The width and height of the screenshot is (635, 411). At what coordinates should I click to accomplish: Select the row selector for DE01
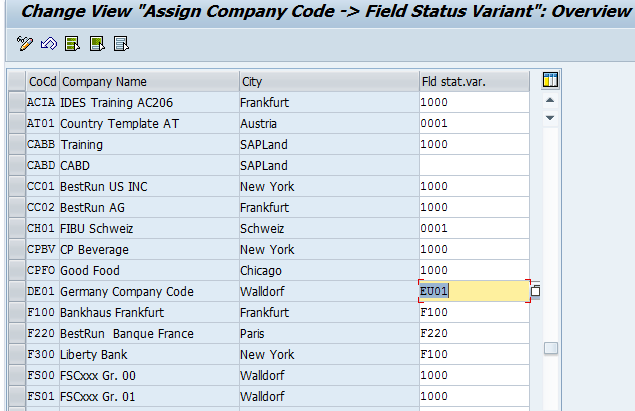(17, 292)
